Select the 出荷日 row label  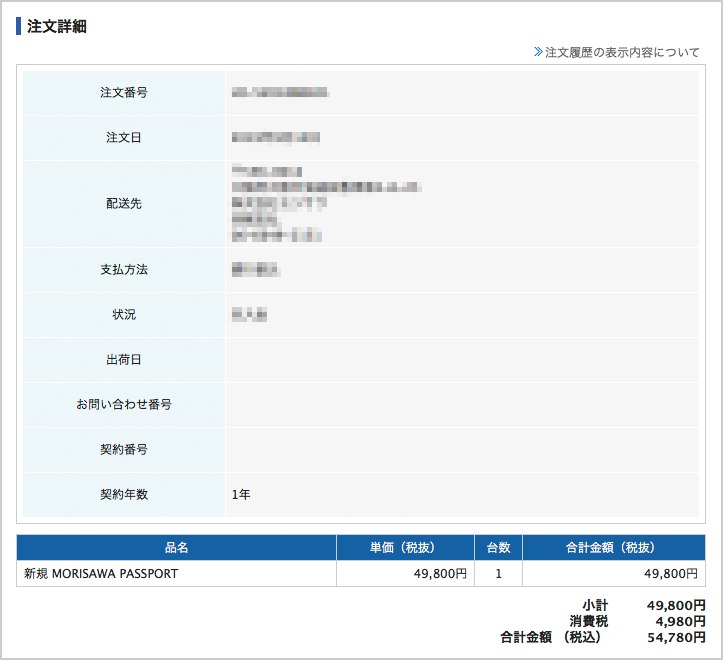[124, 359]
